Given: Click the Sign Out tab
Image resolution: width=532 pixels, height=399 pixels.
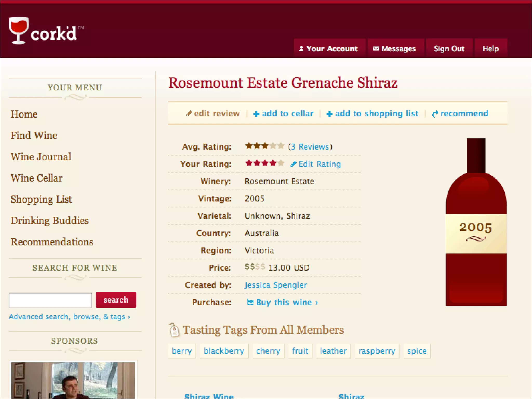Looking at the screenshot, I should [449, 49].
